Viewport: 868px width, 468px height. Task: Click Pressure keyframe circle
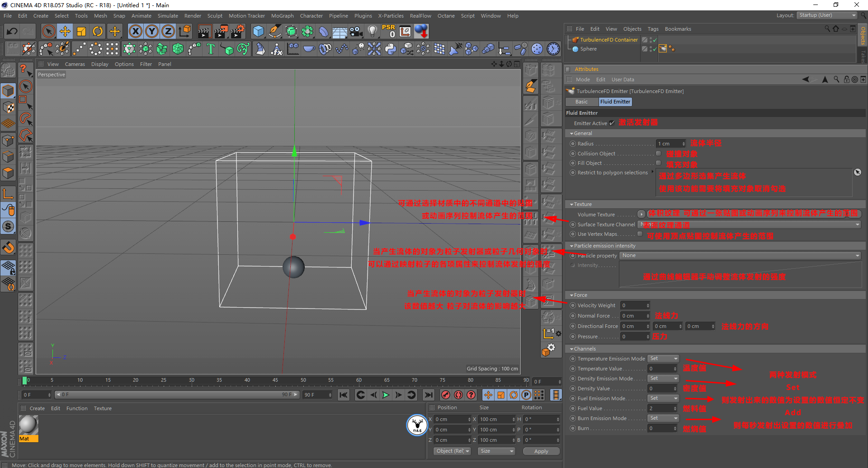(x=573, y=337)
